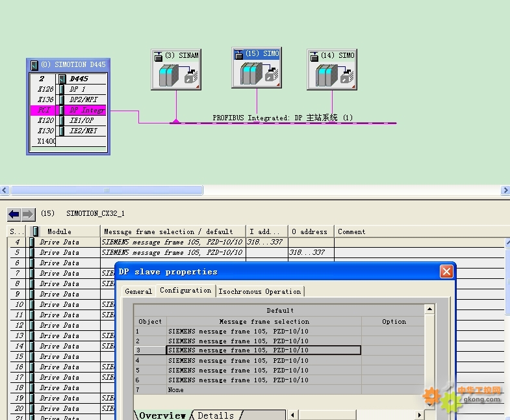The width and height of the screenshot is (510, 420).
Task: Click O address cell 318...337 in slot 5
Action: 311,253
